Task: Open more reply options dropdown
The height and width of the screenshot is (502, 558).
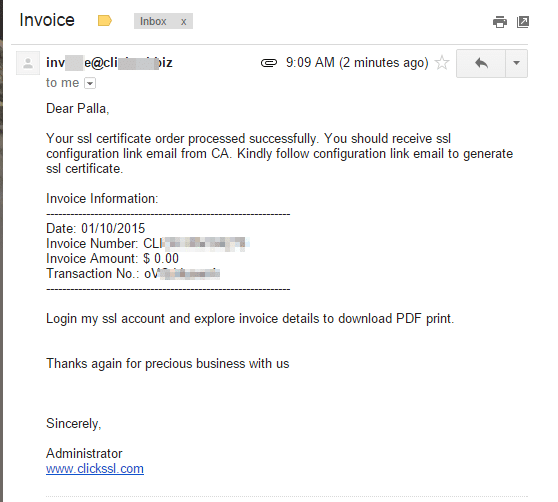Action: 516,63
